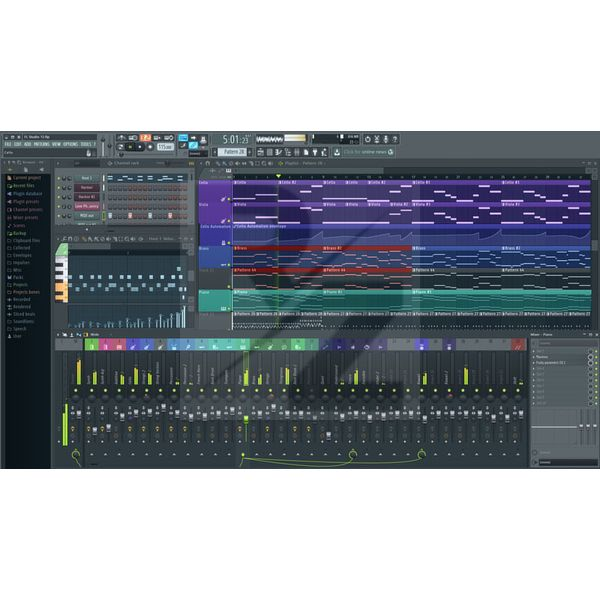This screenshot has height=600, width=600.
Task: Click the Record button in the transport
Action: point(150,147)
